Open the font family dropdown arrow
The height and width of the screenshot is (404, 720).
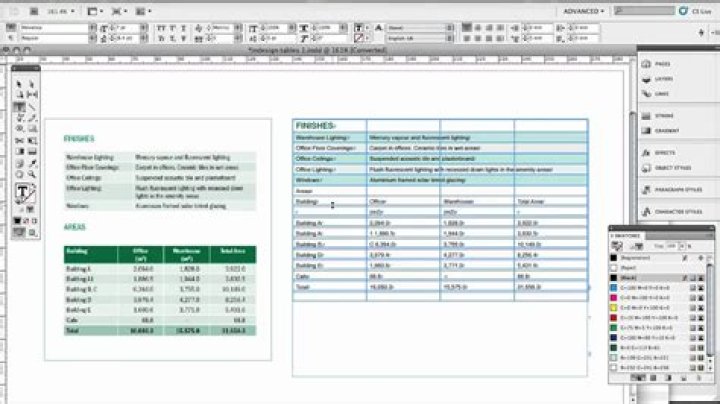click(92, 28)
